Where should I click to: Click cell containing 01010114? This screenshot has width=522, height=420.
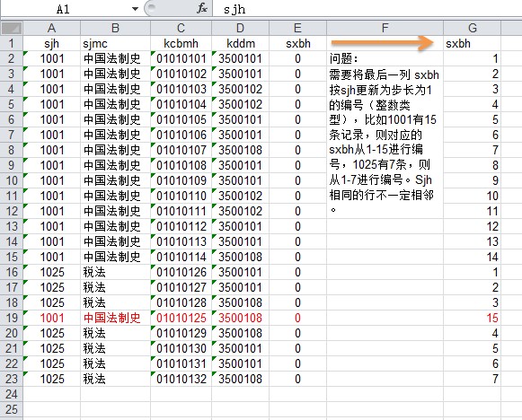(181, 257)
